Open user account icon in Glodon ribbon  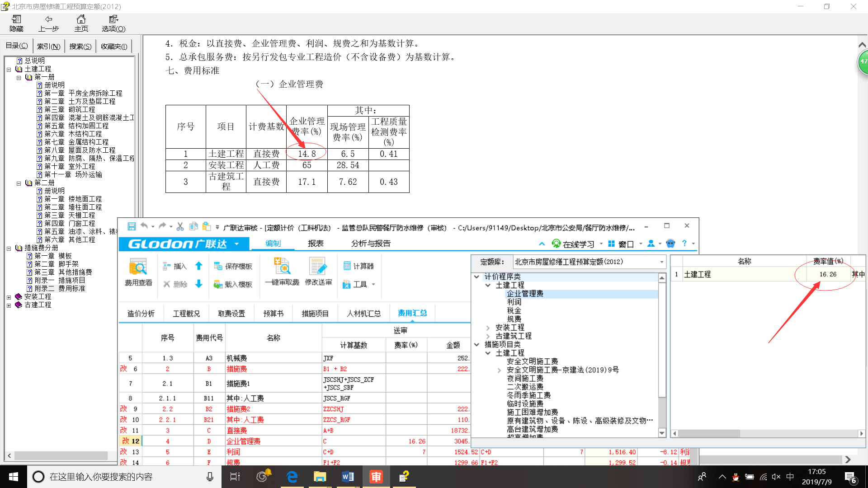click(651, 244)
